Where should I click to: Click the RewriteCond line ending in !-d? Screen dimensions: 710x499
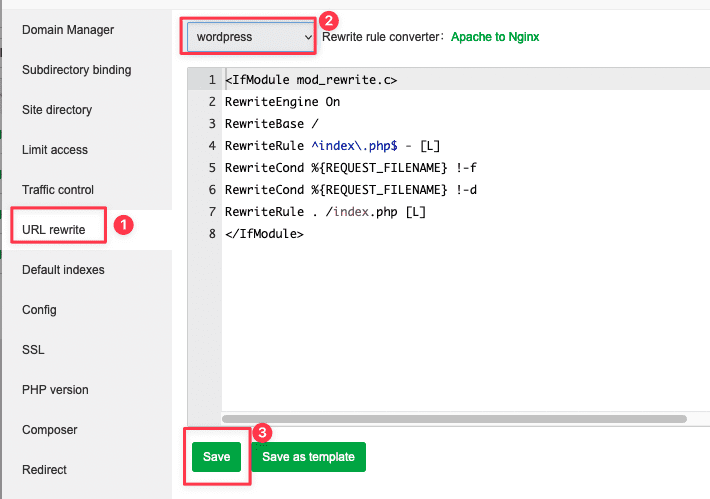click(x=351, y=190)
